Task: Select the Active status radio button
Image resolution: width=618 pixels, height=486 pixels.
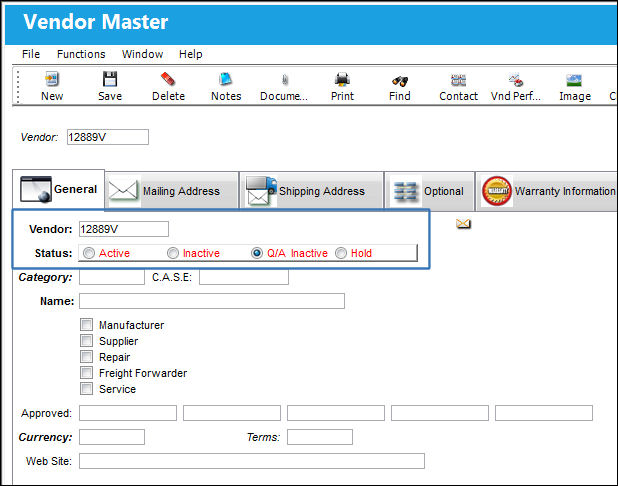Action: (89, 253)
